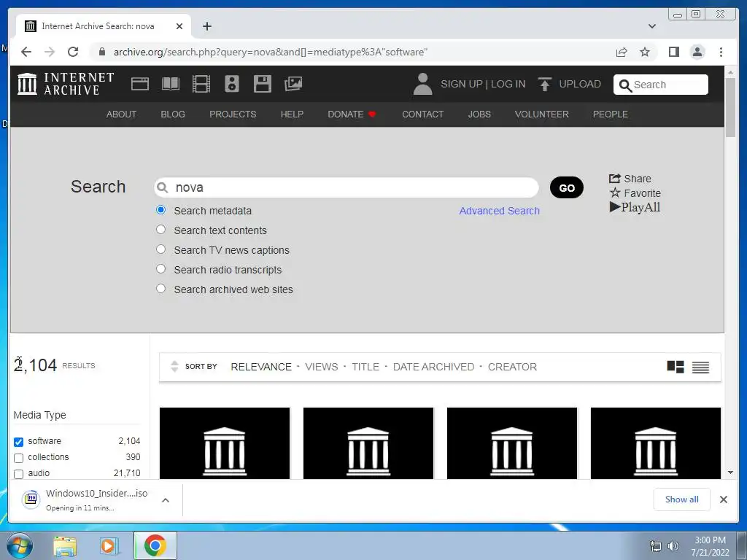Sort results by CREATOR
This screenshot has width=747, height=560.
coord(512,367)
